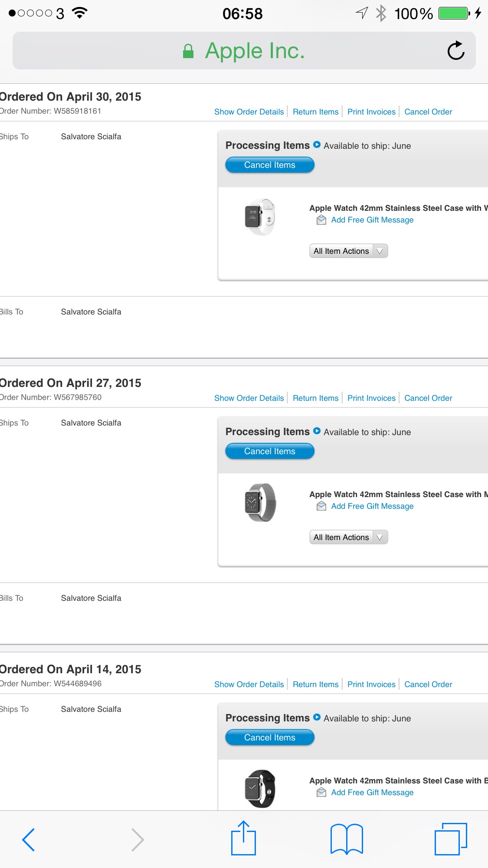Print Invoices for April 14 order
Viewport: 488px width, 868px height.
coord(371,684)
